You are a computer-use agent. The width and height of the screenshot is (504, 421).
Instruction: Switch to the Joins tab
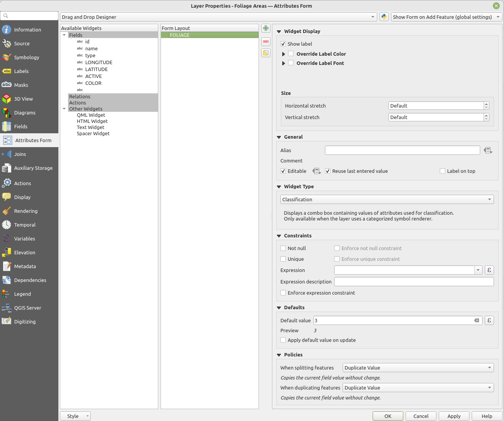tap(20, 154)
